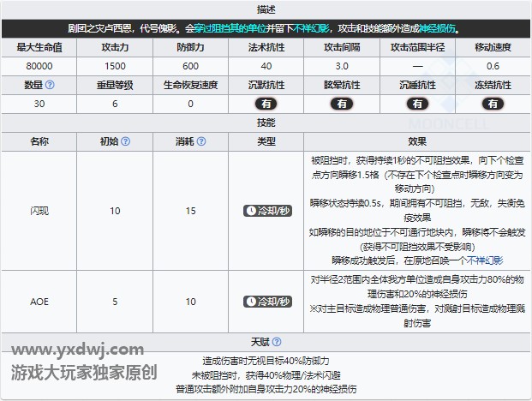Open the 不祥幻影 link in 闪现 effect text
The height and width of the screenshot is (401, 532).
coord(485,260)
